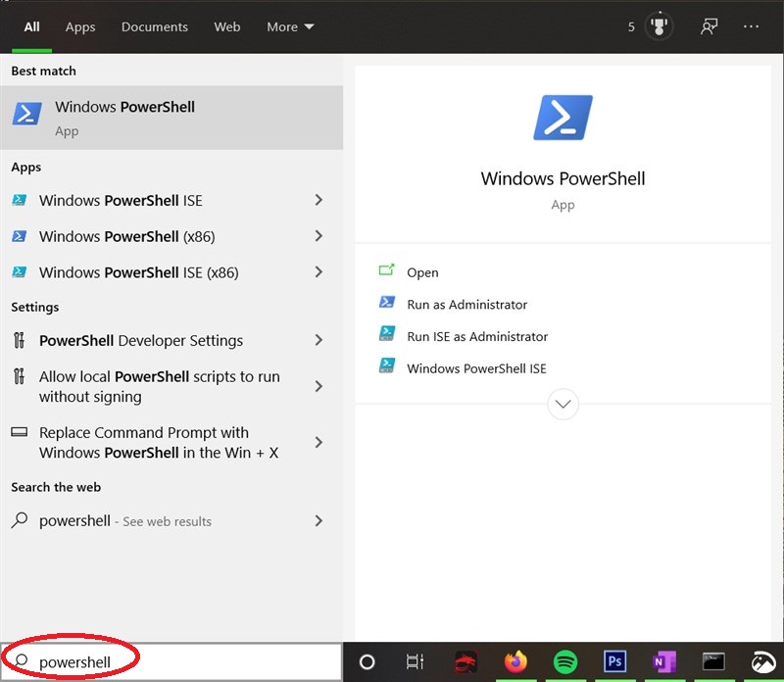Screen dimensions: 784x682
Task: Open the More filter dropdown
Action: (x=290, y=27)
